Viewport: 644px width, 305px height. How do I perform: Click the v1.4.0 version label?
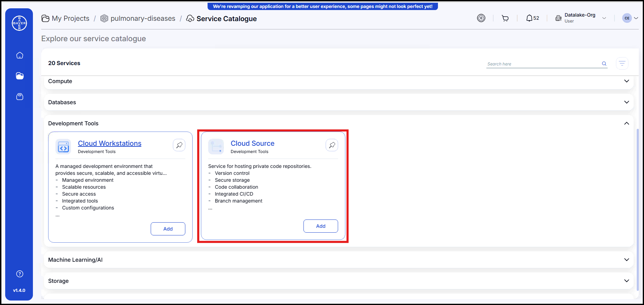(19, 290)
